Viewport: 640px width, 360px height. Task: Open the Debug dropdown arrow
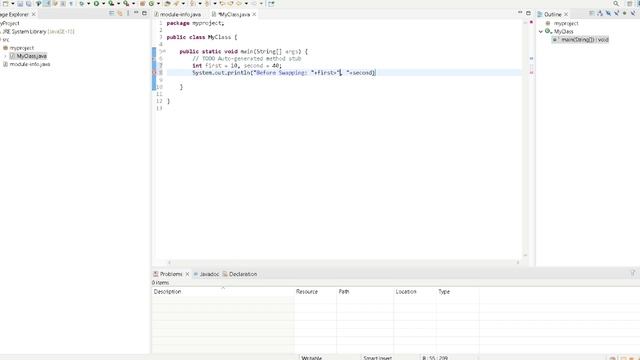click(89, 4)
